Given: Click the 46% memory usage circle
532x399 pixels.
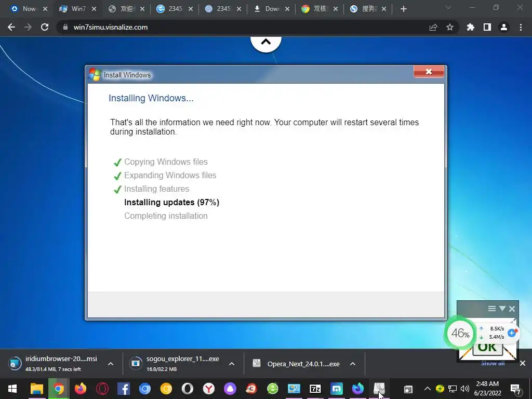Looking at the screenshot, I should pos(460,333).
